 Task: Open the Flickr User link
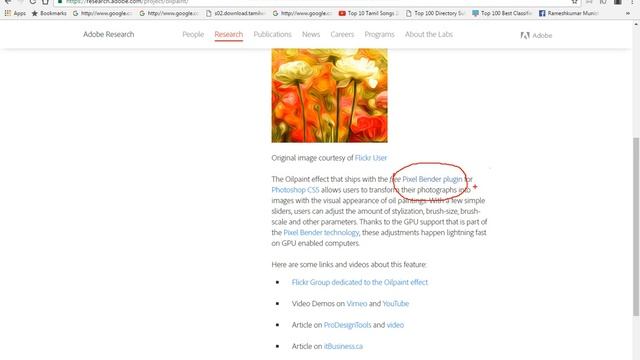coord(371,158)
